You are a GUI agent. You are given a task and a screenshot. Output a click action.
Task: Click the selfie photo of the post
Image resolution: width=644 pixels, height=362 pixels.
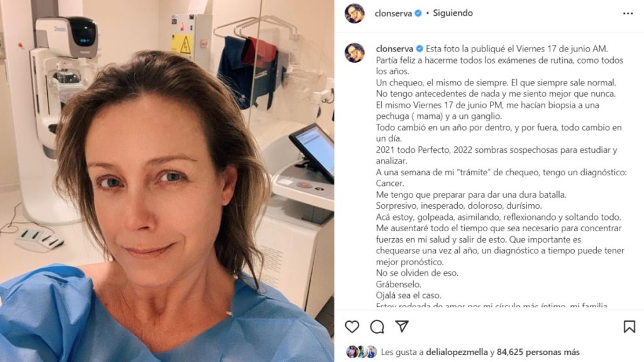[167, 181]
